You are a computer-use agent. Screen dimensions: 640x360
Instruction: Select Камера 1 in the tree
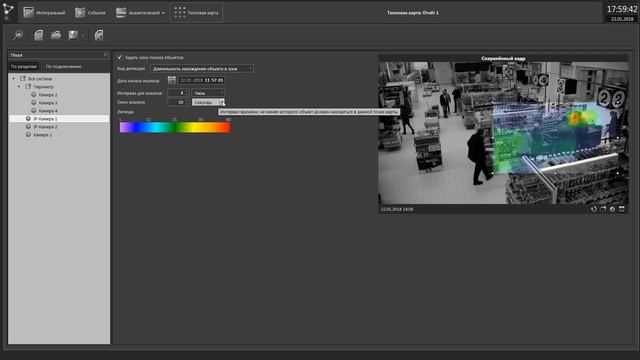click(42, 135)
